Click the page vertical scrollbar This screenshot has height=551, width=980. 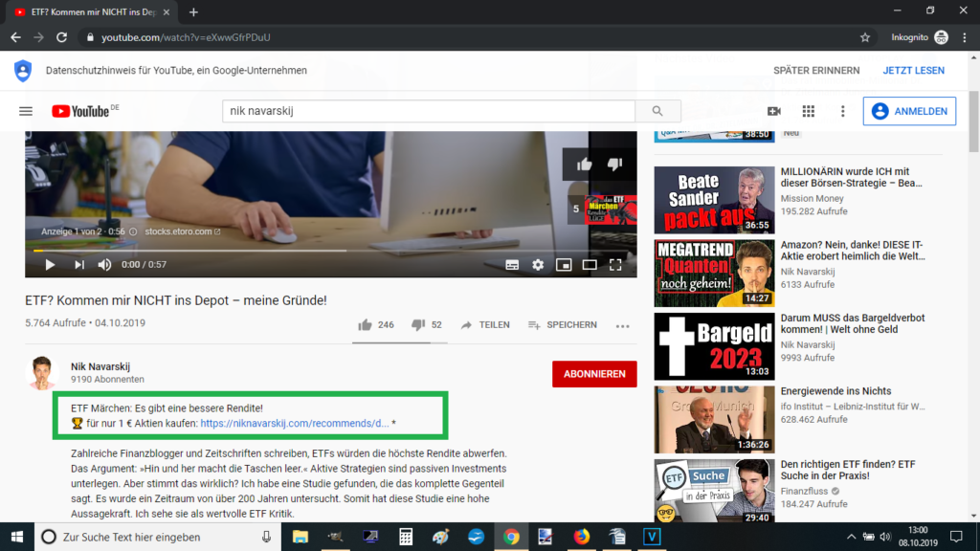pyautogui.click(x=973, y=121)
